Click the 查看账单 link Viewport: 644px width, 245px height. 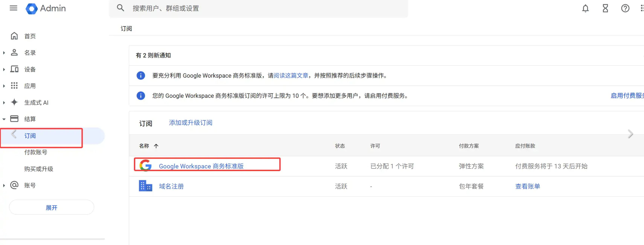click(x=528, y=186)
